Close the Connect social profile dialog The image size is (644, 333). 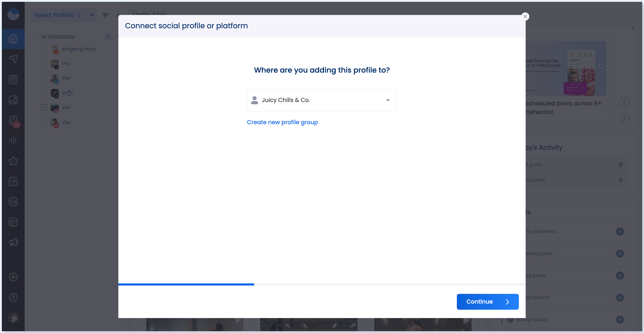click(x=525, y=17)
